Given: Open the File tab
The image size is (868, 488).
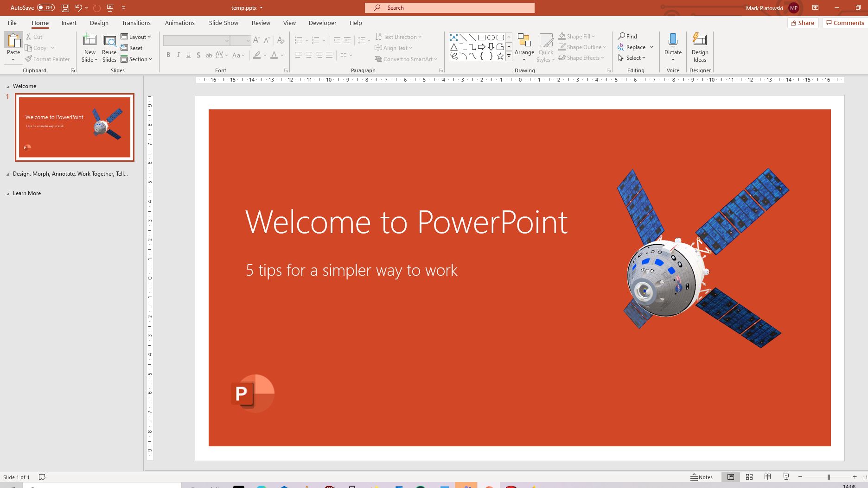Looking at the screenshot, I should pos(13,23).
